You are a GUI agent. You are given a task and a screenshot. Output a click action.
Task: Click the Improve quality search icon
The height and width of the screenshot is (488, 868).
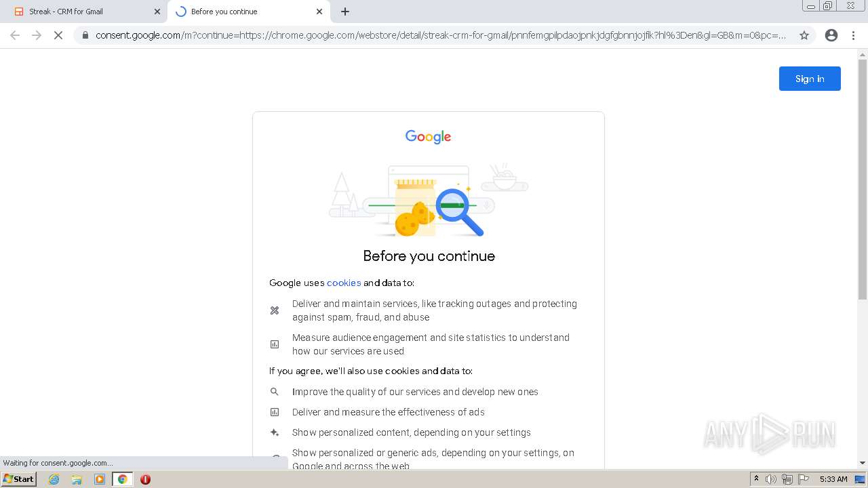coord(275,392)
